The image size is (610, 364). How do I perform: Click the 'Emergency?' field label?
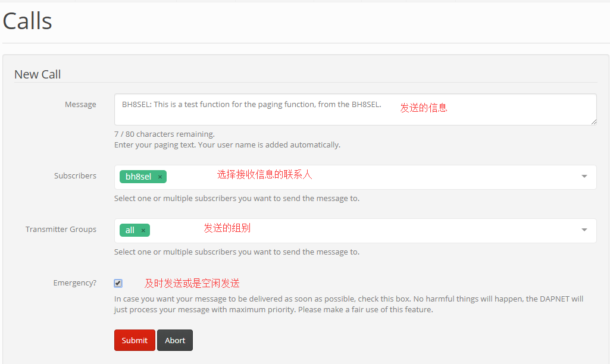(x=74, y=283)
